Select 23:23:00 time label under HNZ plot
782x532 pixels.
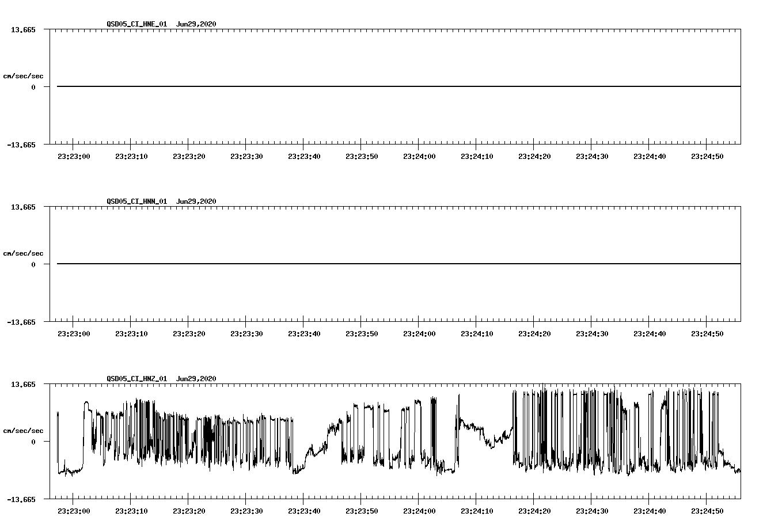pyautogui.click(x=74, y=511)
